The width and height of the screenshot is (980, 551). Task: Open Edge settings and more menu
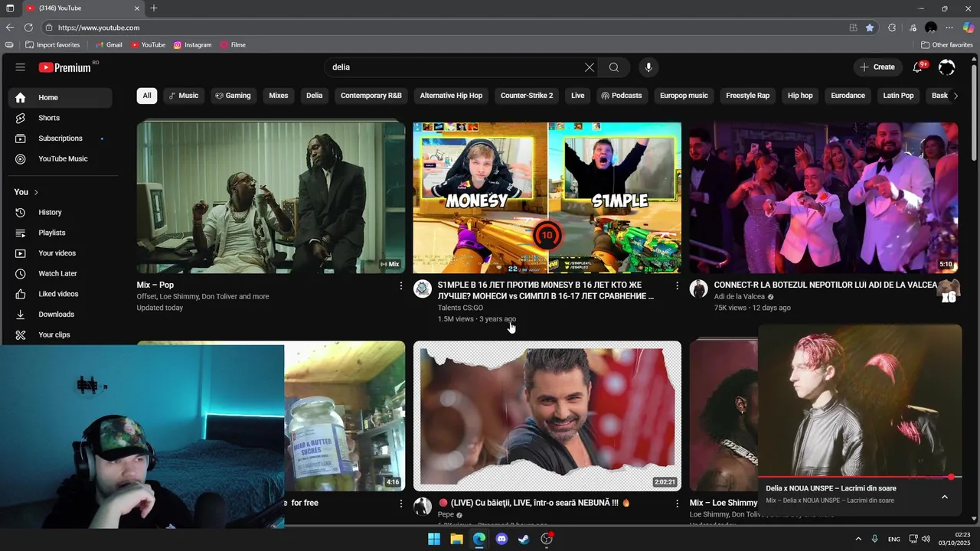tap(949, 28)
